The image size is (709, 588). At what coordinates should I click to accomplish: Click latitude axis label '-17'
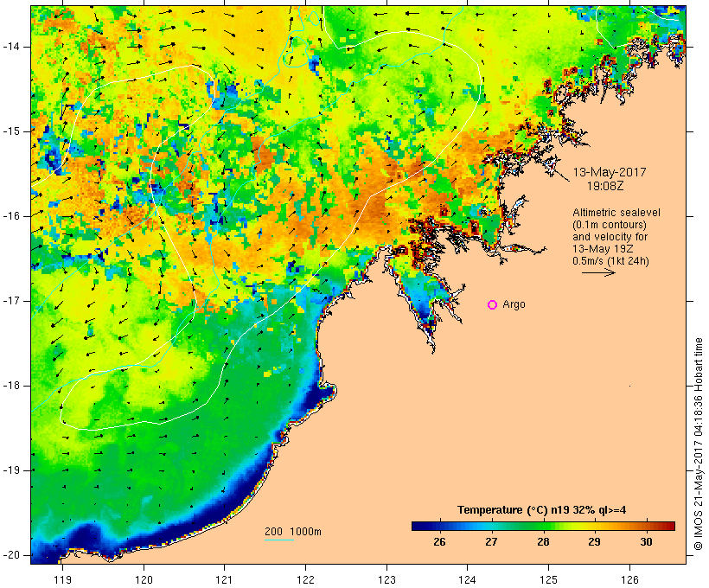11,301
